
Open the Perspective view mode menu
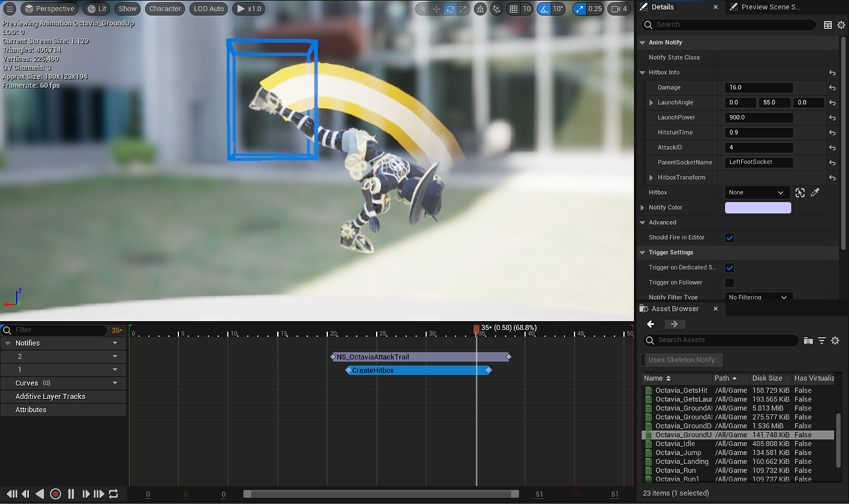[x=50, y=9]
